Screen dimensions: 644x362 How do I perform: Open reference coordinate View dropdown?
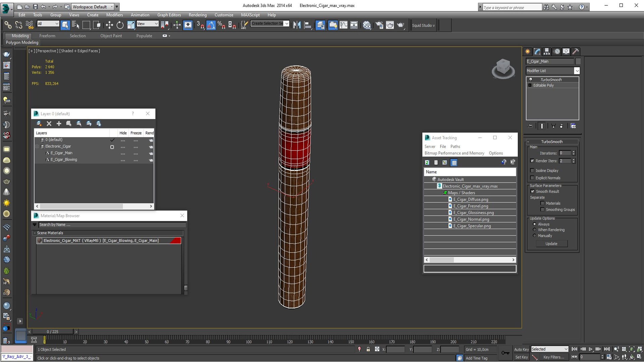click(x=147, y=24)
